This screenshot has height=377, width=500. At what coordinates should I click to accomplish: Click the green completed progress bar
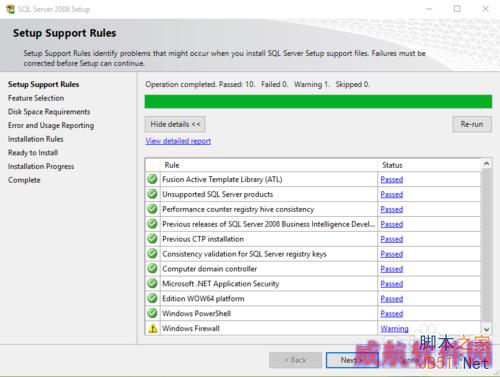[318, 101]
